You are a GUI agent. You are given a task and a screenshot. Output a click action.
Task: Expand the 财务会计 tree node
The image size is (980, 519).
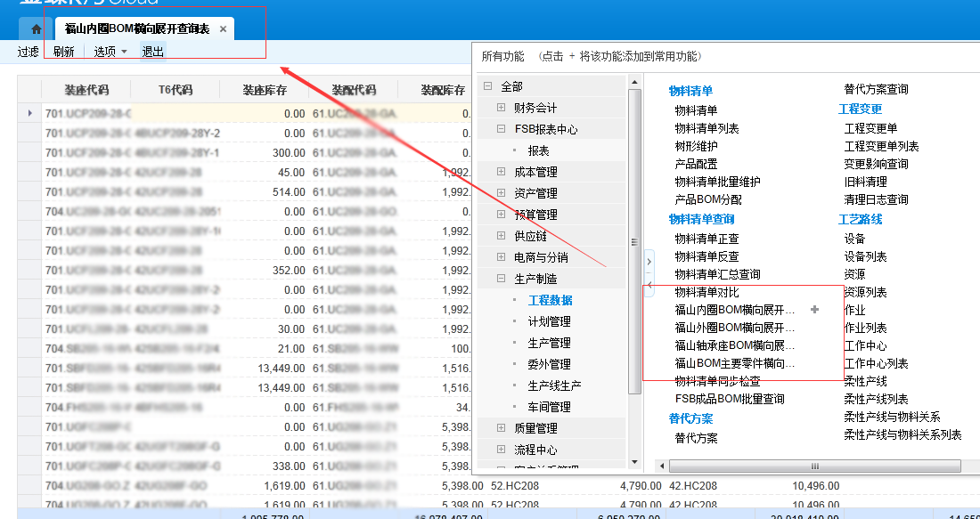click(501, 108)
